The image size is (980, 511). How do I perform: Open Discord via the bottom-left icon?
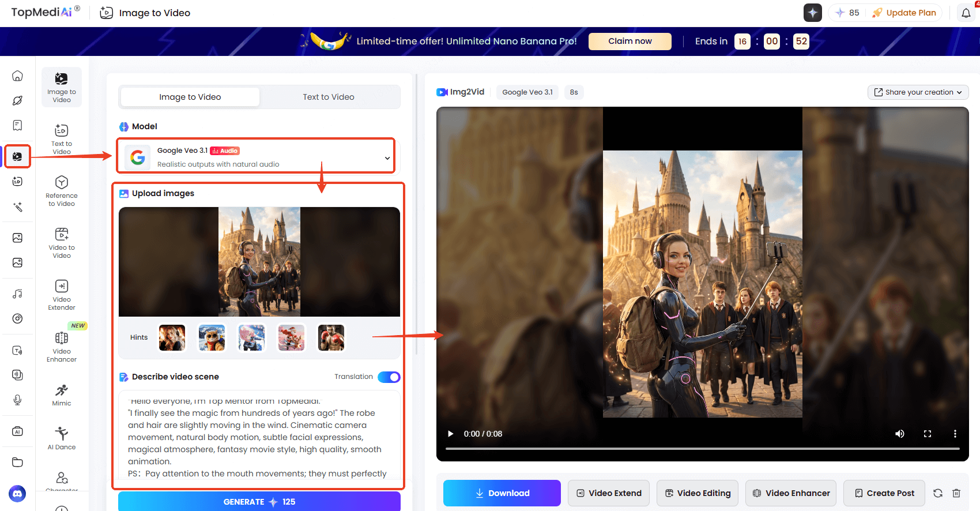[x=17, y=494]
